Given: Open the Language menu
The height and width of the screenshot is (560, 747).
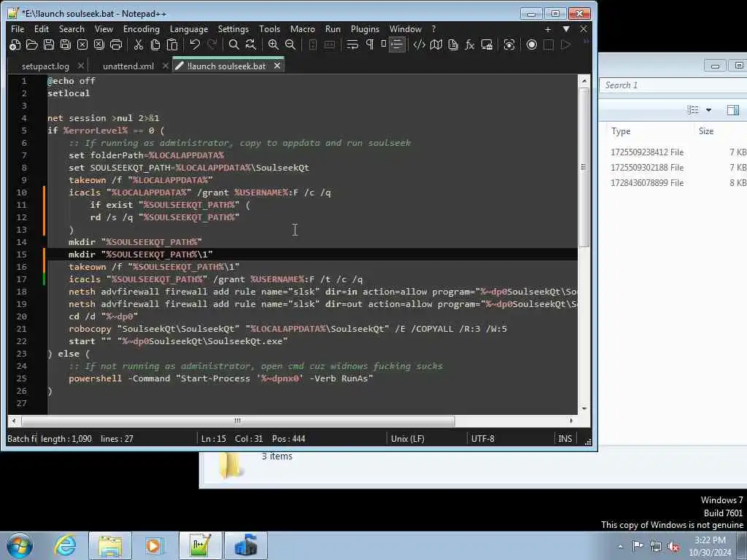Looking at the screenshot, I should pyautogui.click(x=189, y=29).
